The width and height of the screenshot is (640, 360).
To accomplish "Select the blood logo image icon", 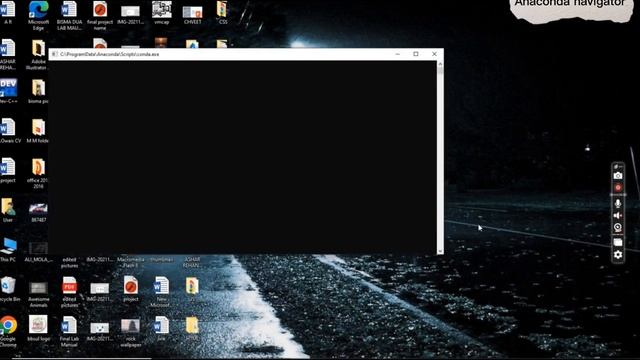I will click(x=38, y=328).
